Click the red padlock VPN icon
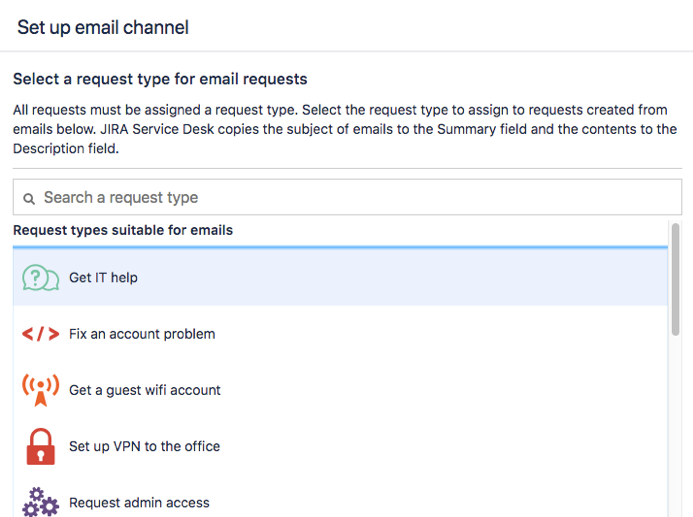The height and width of the screenshot is (517, 693). (x=40, y=446)
